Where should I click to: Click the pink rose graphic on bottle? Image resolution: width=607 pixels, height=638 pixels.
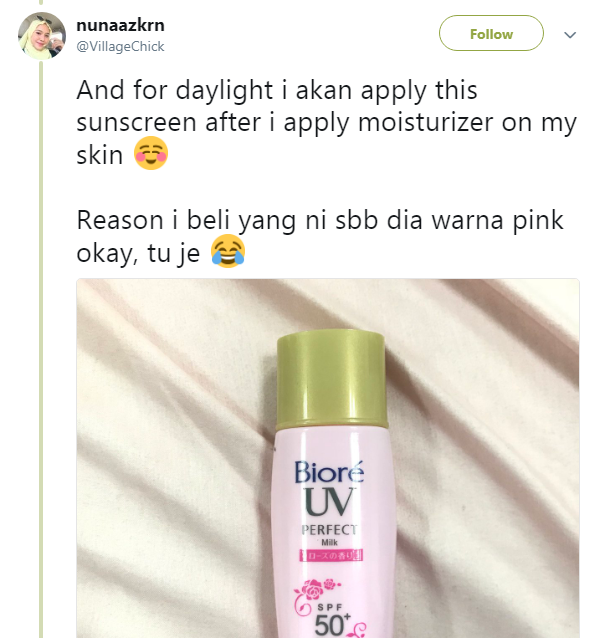click(x=316, y=590)
